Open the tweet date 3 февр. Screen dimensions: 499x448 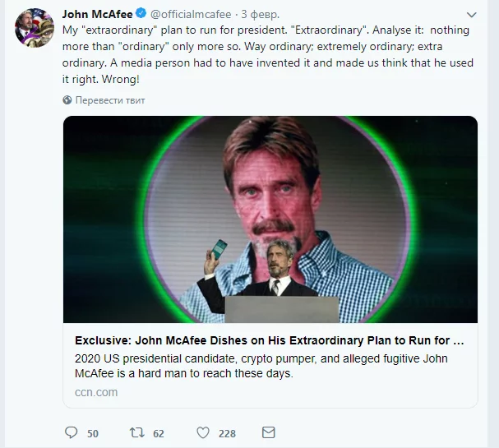point(260,15)
